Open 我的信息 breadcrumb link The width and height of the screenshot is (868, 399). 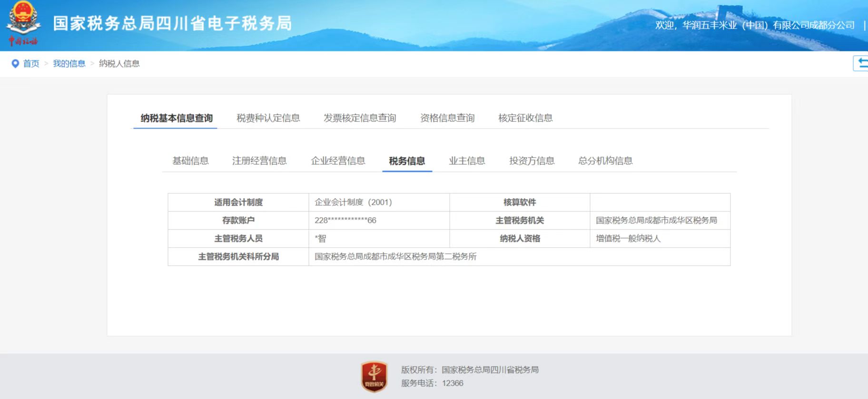coord(69,64)
